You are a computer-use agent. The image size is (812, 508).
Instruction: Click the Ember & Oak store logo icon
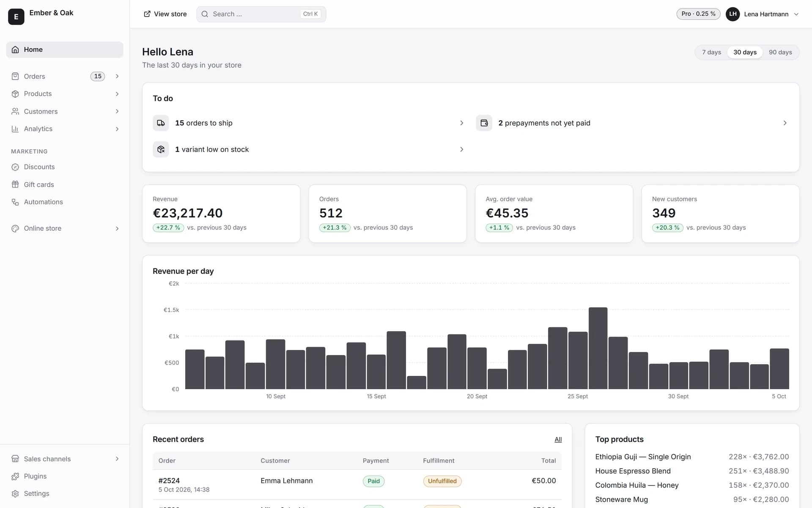click(x=16, y=17)
